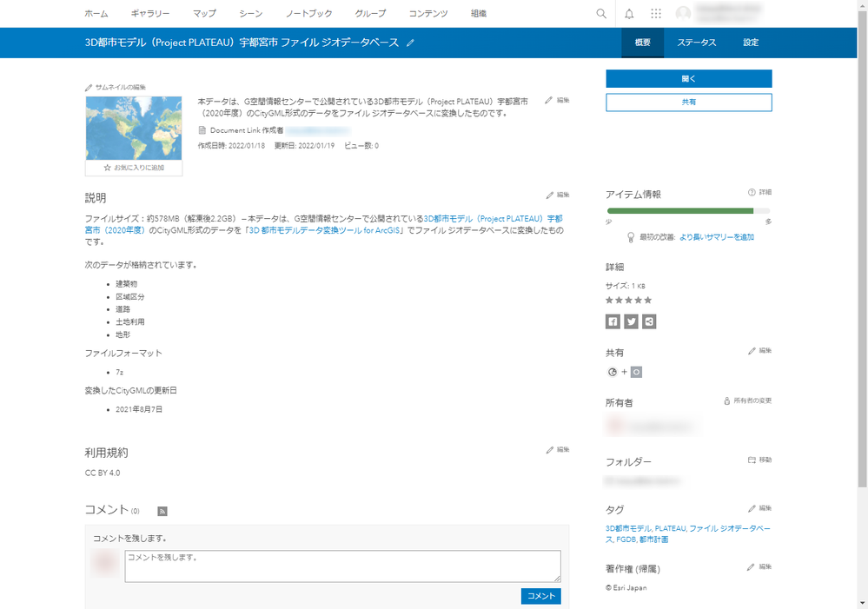The height and width of the screenshot is (609, 868).
Task: Edit the 共有 sharing settings
Action: click(x=759, y=350)
